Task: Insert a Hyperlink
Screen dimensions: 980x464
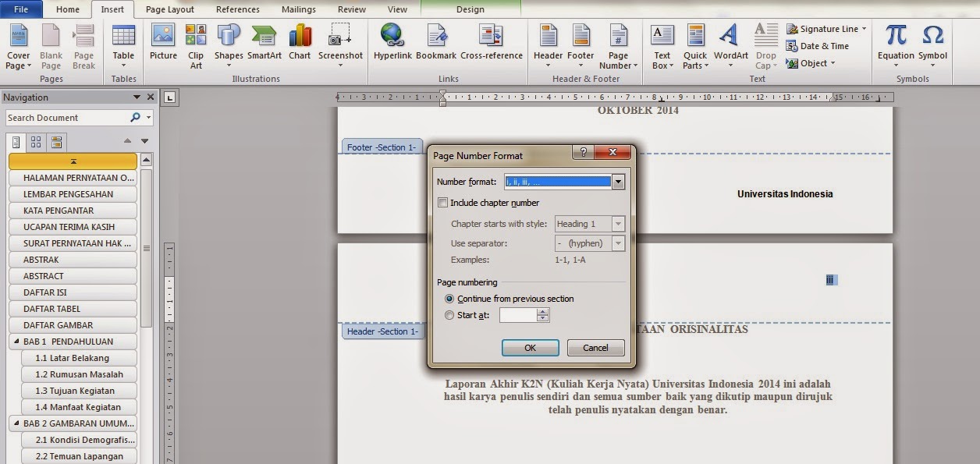Action: (x=392, y=43)
